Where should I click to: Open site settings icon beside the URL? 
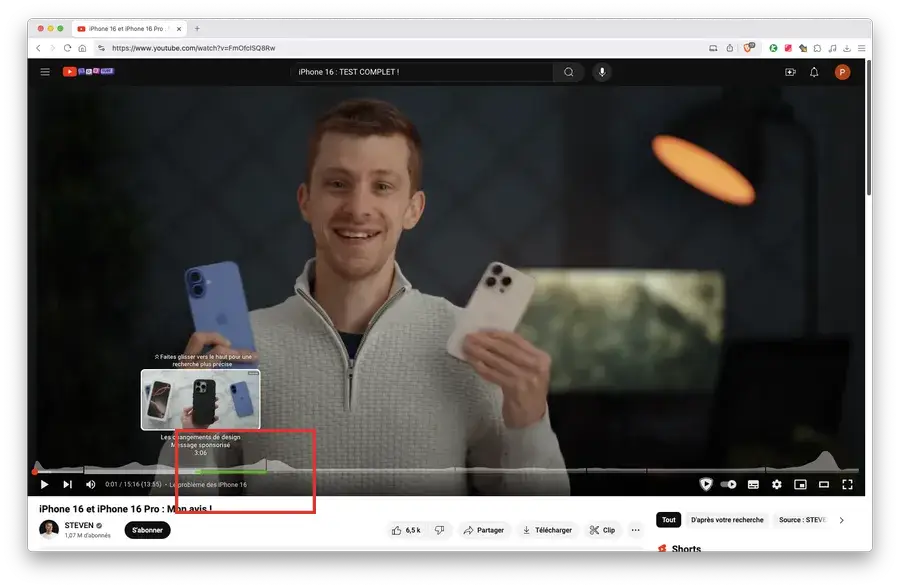click(102, 48)
